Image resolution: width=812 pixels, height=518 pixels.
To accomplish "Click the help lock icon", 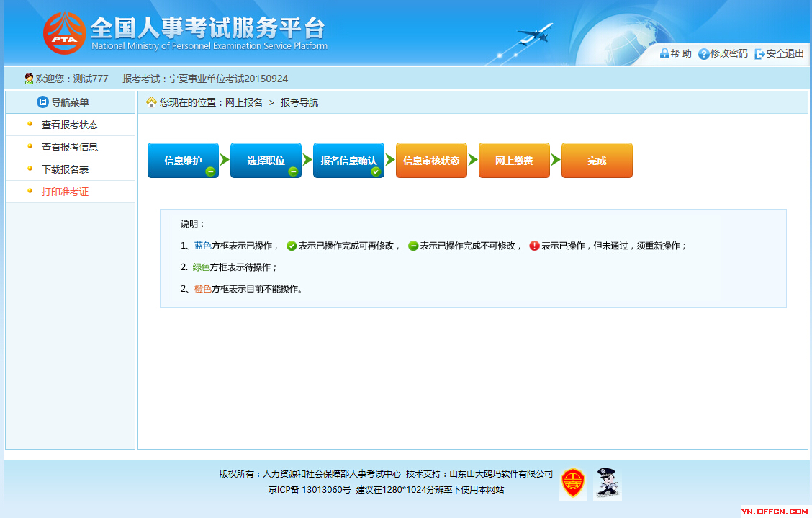I will pyautogui.click(x=664, y=53).
